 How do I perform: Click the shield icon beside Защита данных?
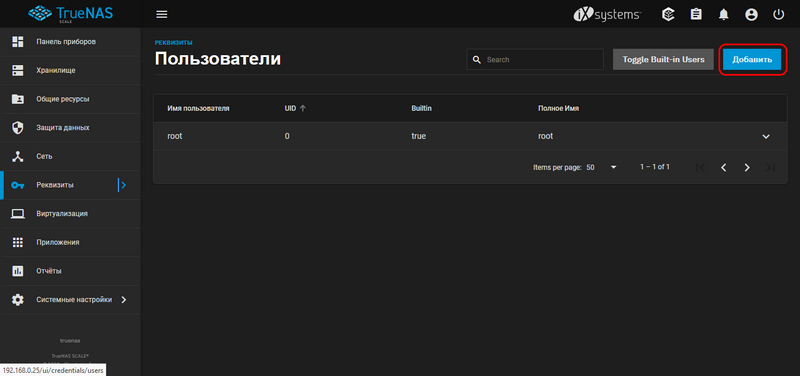[18, 128]
